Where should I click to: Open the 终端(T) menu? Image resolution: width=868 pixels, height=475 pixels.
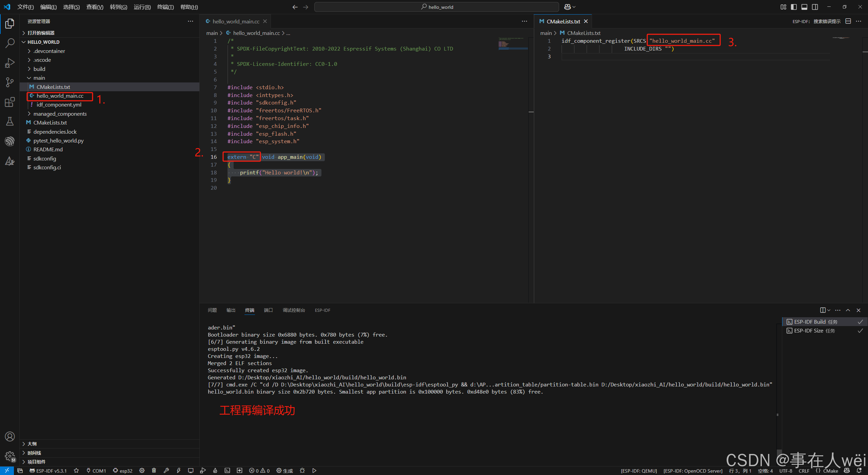(165, 7)
